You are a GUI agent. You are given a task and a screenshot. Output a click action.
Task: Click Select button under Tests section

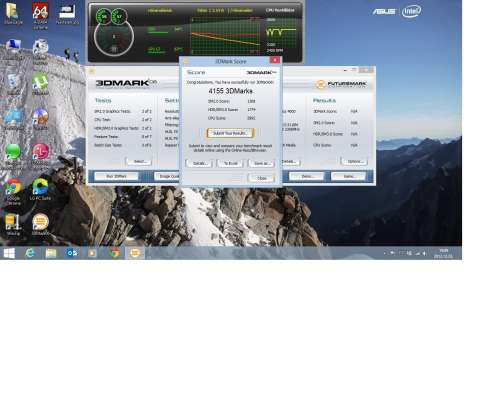click(139, 162)
